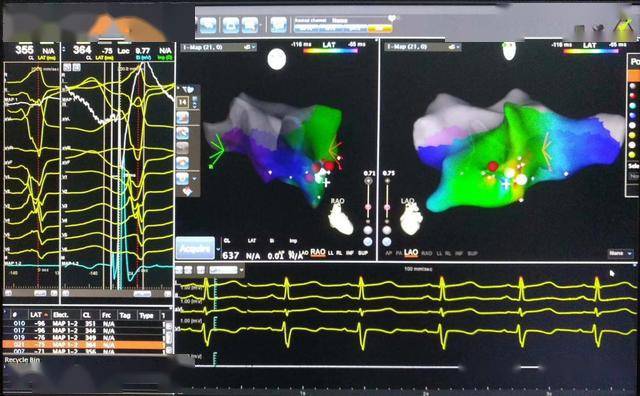This screenshot has height=396, width=640.
Task: Select point row 010 in the table
Action: [x=84, y=324]
